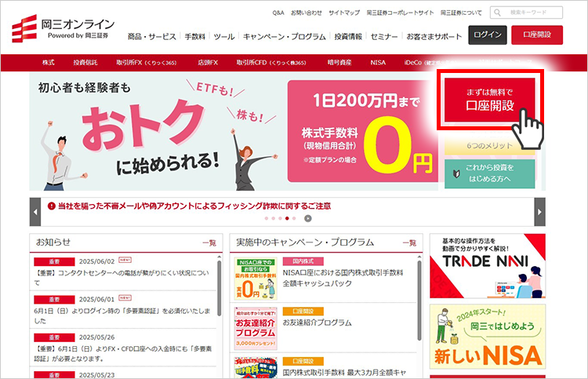Click the slider play button icon
Image resolution: width=588 pixels, height=379 pixels.
(x=308, y=218)
